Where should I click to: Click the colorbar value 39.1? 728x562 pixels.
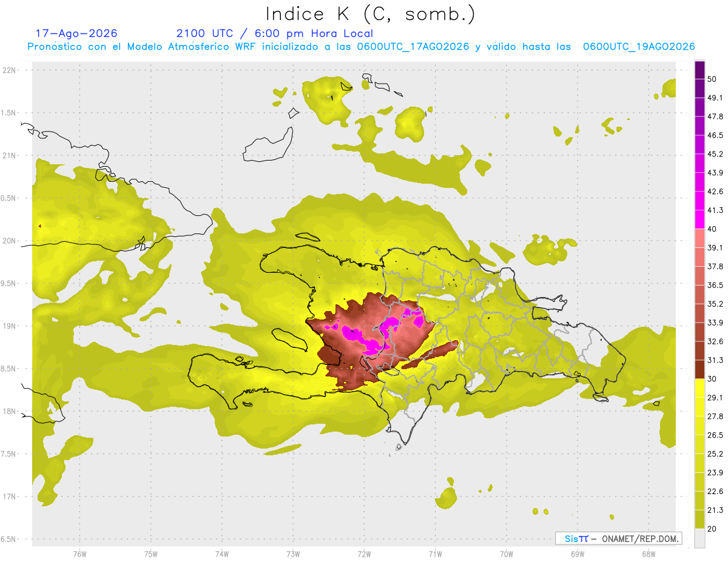pyautogui.click(x=715, y=248)
